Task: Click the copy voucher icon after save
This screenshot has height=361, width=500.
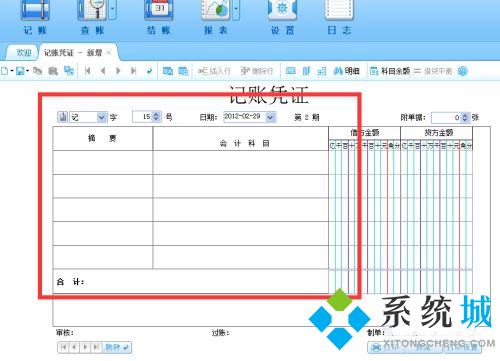Action: [x=37, y=71]
